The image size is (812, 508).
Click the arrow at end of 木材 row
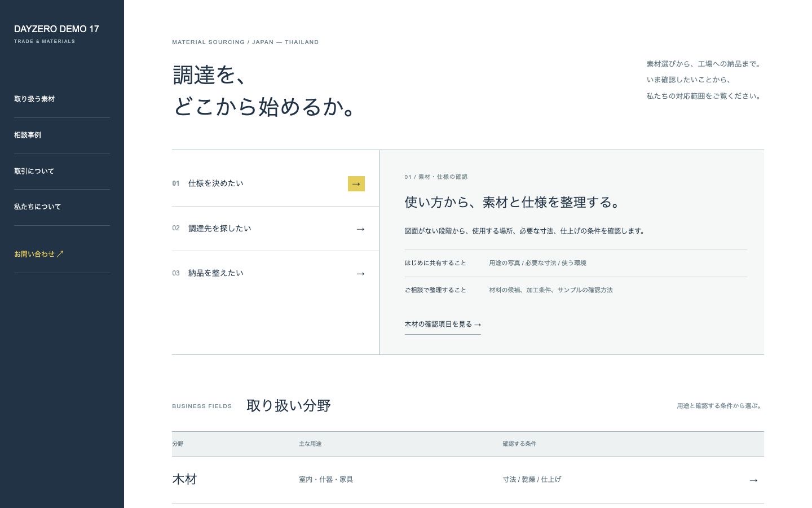tap(753, 480)
